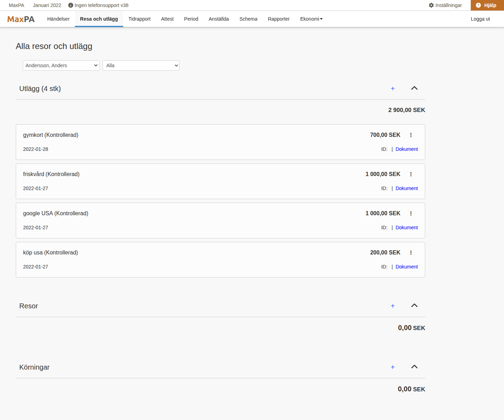Add new Resor with plus icon
Image resolution: width=504 pixels, height=420 pixels.
393,306
